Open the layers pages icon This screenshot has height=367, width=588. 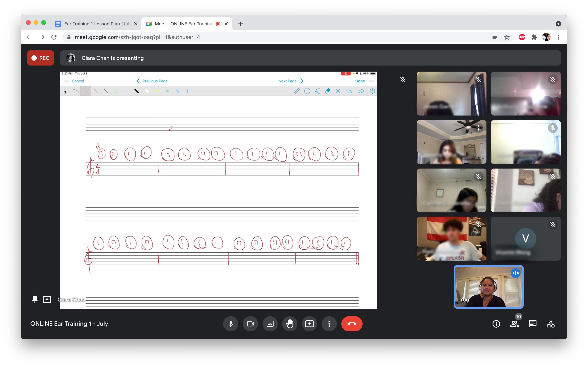tap(372, 91)
